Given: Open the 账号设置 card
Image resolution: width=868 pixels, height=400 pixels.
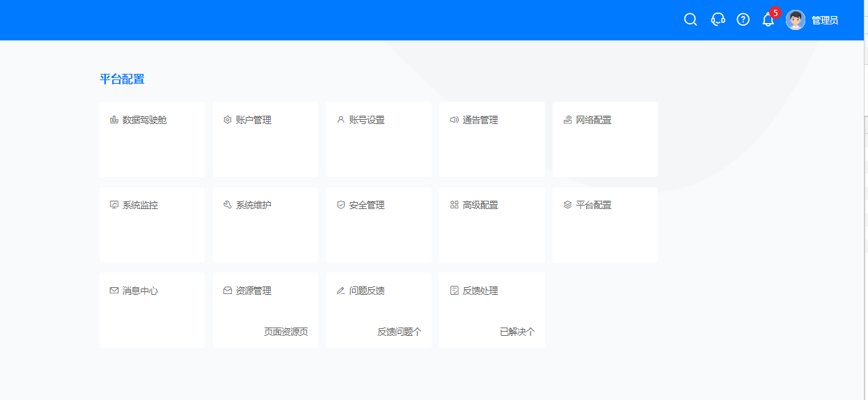Looking at the screenshot, I should (379, 139).
